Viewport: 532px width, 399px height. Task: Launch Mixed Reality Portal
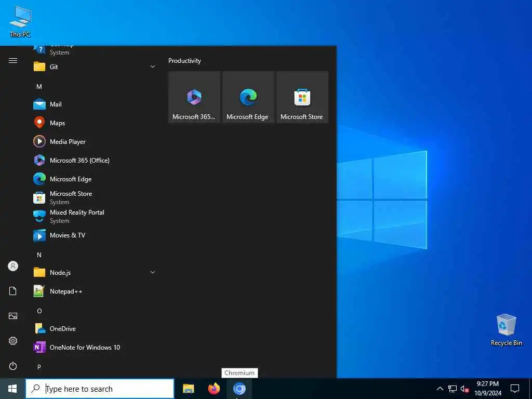pyautogui.click(x=95, y=216)
